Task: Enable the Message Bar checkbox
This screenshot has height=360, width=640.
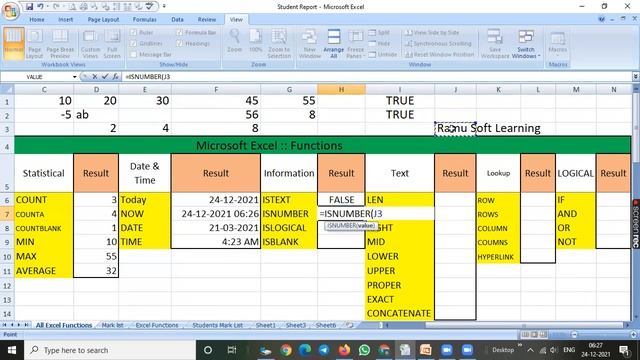Action: coord(133,54)
